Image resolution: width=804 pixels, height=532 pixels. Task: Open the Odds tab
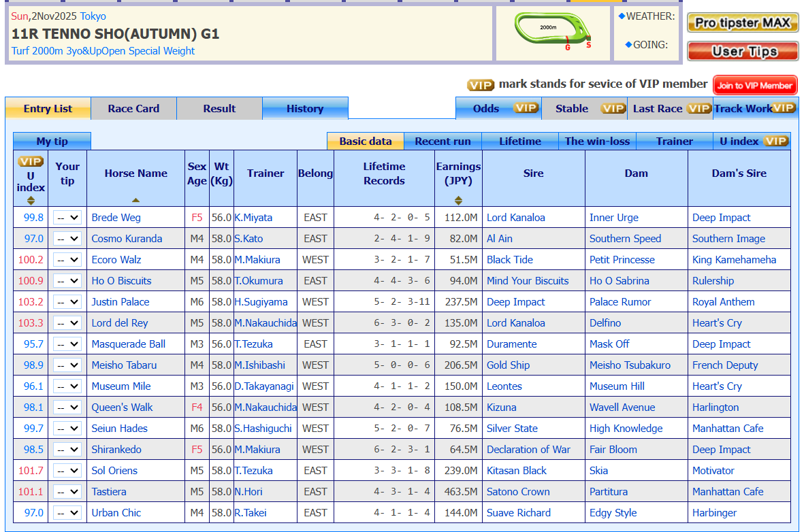point(498,109)
